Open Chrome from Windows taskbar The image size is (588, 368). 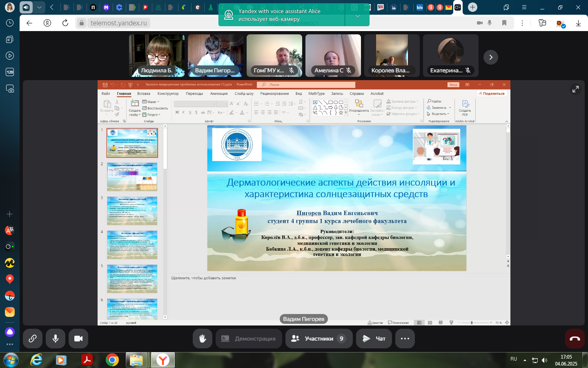click(112, 360)
